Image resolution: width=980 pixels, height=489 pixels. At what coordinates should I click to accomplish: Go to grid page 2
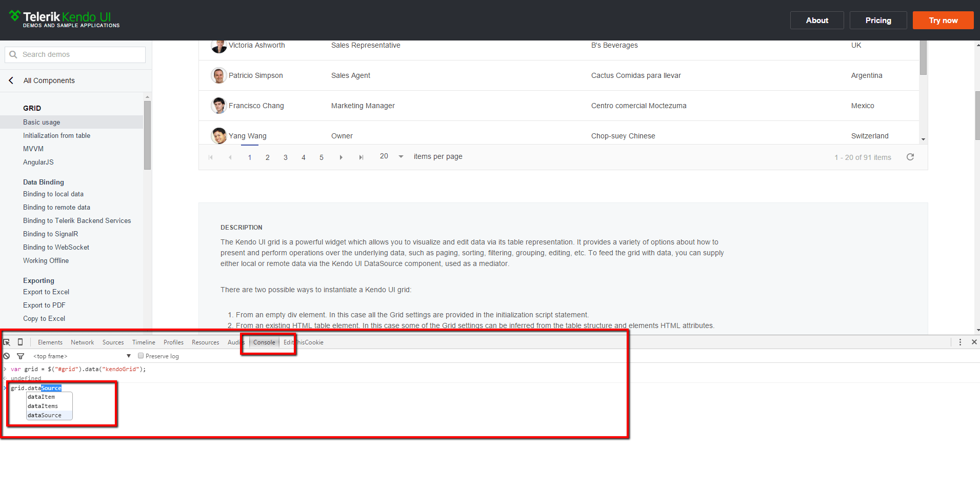[268, 157]
